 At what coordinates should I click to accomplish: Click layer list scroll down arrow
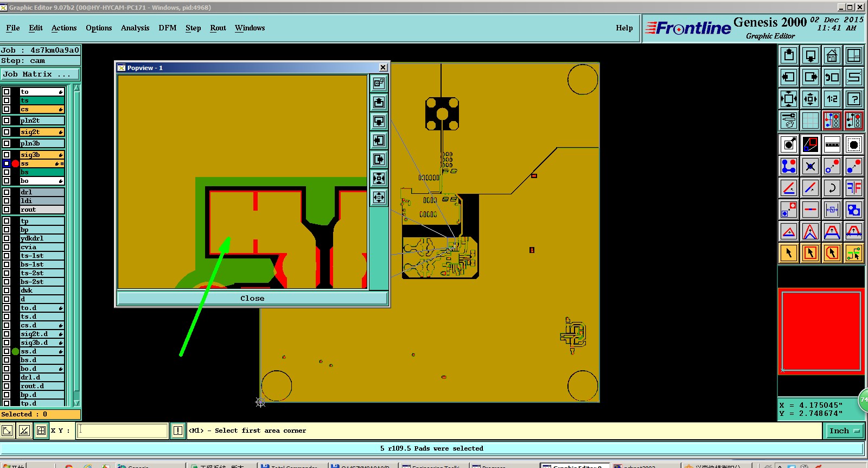pyautogui.click(x=76, y=403)
